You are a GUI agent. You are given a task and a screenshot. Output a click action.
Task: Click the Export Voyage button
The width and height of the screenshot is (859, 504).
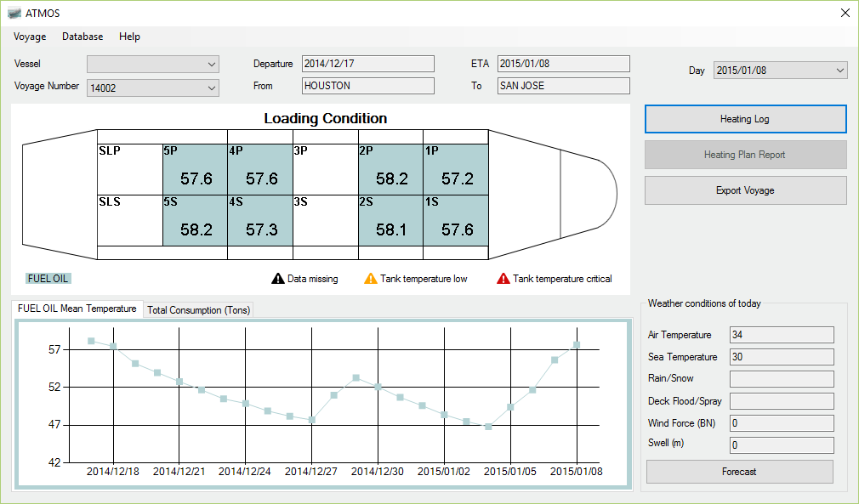click(745, 190)
